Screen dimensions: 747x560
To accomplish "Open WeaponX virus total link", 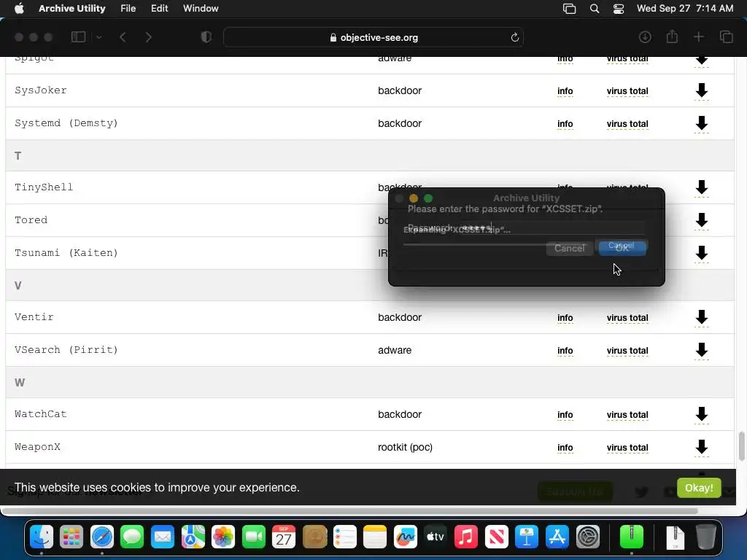I will pyautogui.click(x=627, y=448).
